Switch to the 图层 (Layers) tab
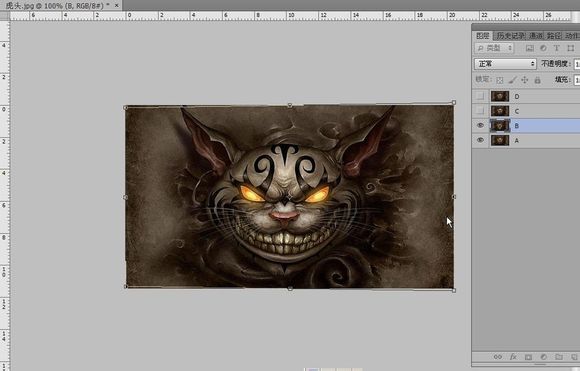 (483, 36)
